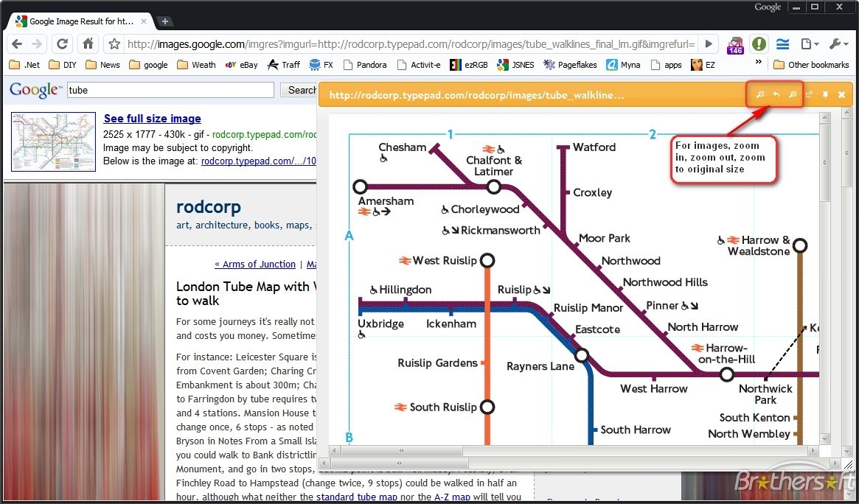Click the Arms of Junction link
This screenshot has height=504, width=859.
pos(254,264)
